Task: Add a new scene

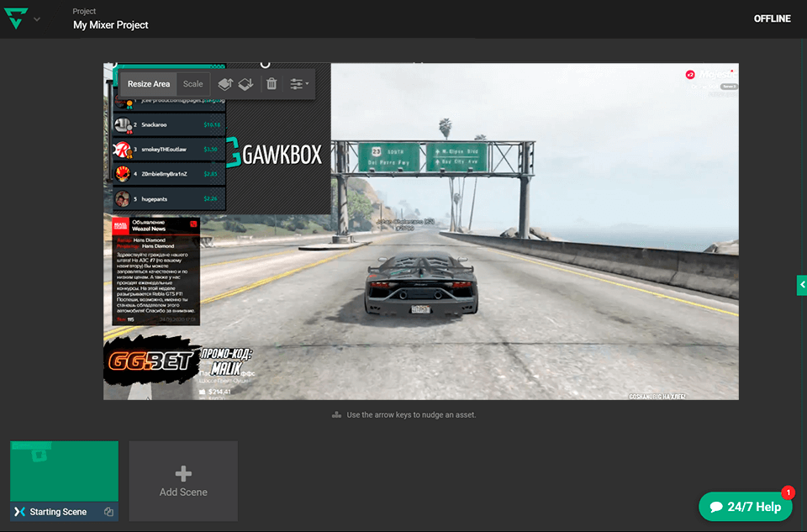Action: (183, 481)
